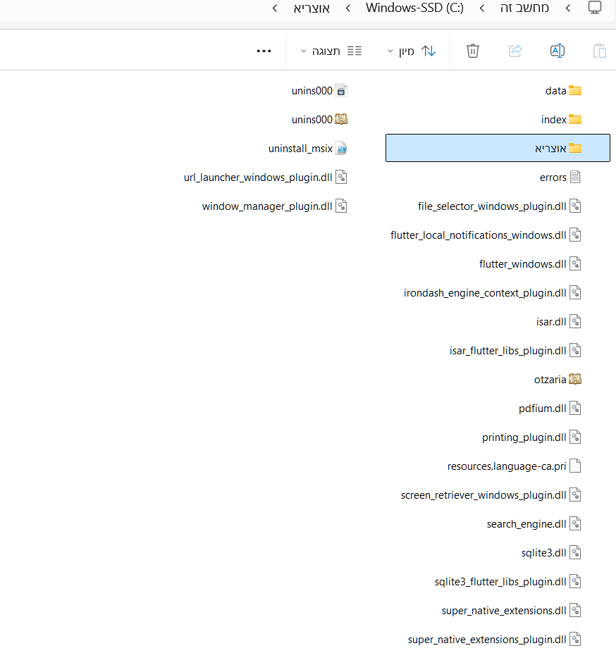Click the monitor icon in address bar
The width and height of the screenshot is (616, 672).
coord(595,8)
